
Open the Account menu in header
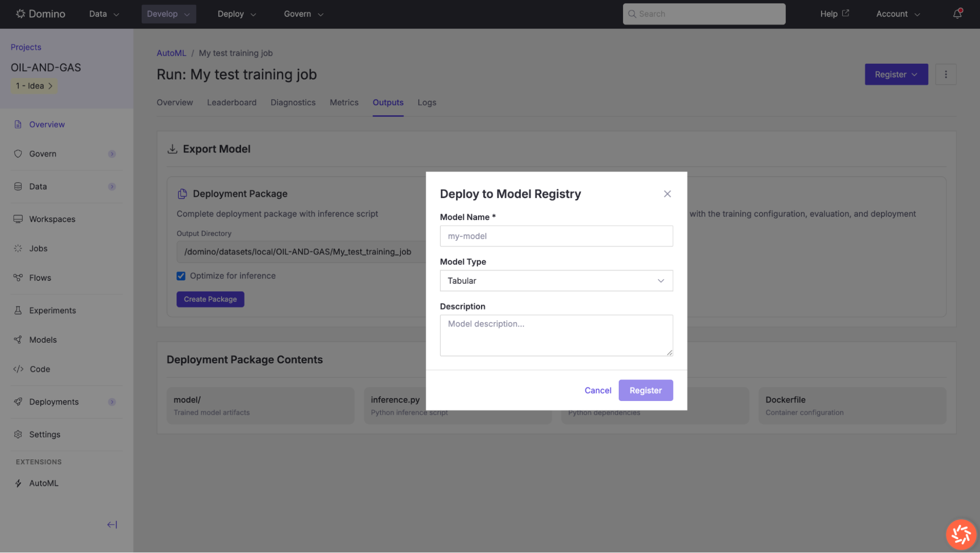(898, 14)
